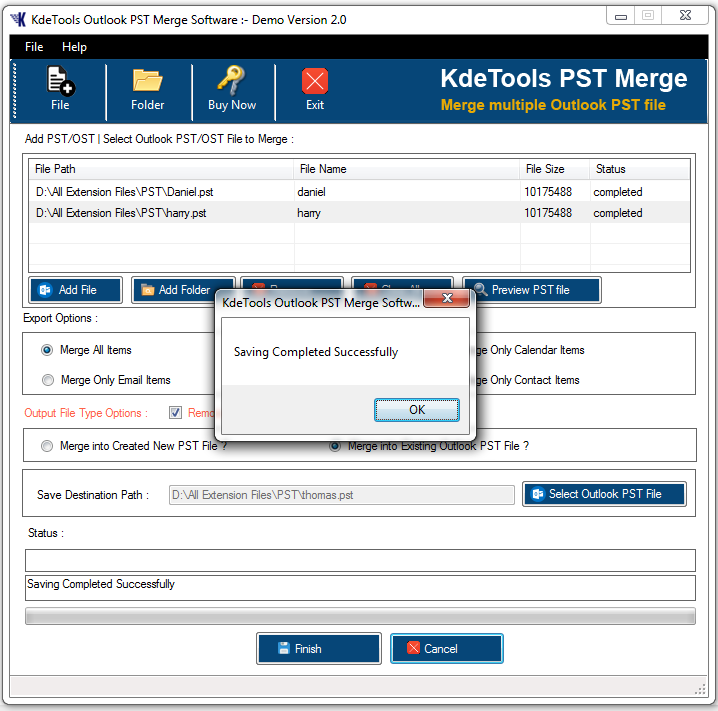Click the KdeTools logo in title bar
The height and width of the screenshot is (711, 718).
pyautogui.click(x=18, y=20)
